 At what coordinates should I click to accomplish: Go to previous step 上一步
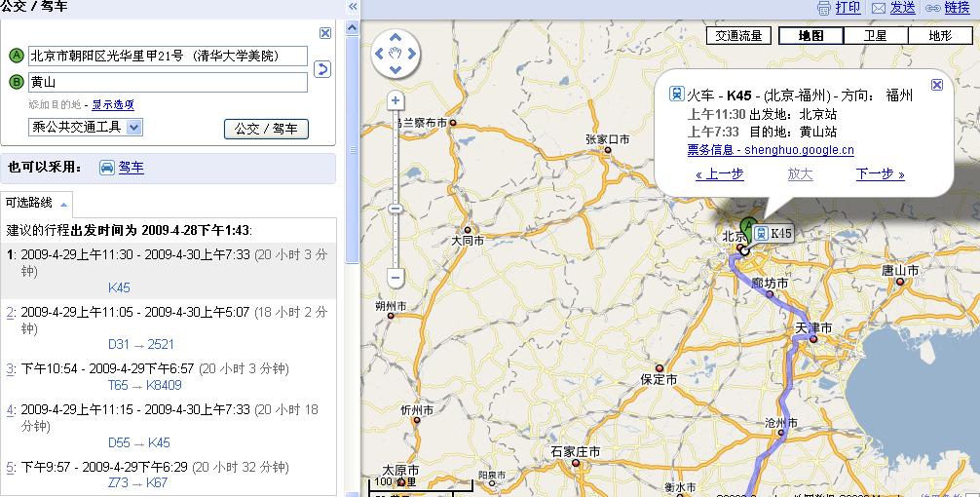coord(719,173)
